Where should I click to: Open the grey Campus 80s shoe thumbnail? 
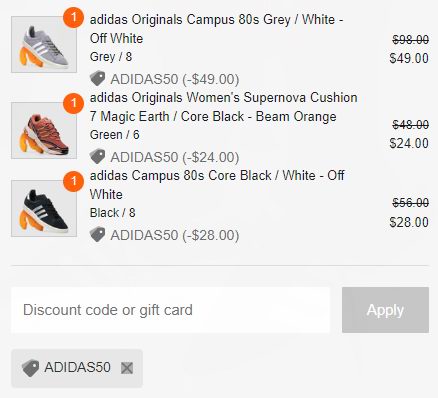[44, 44]
